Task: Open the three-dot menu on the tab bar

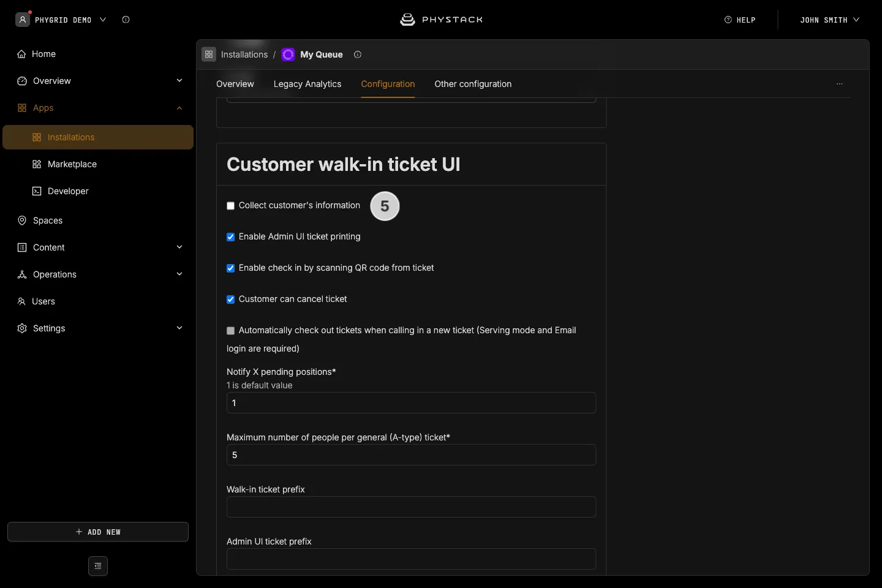Action: click(x=840, y=84)
